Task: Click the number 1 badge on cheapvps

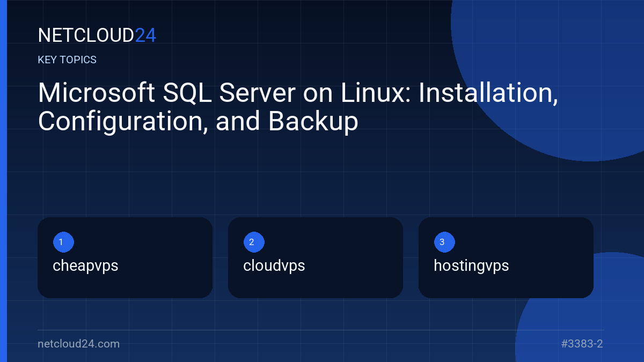Action: [x=63, y=242]
